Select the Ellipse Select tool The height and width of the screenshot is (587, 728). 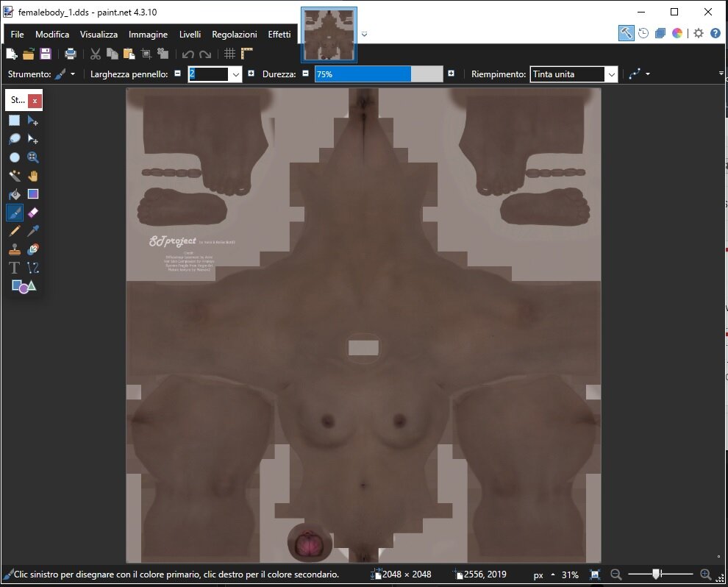(15, 157)
